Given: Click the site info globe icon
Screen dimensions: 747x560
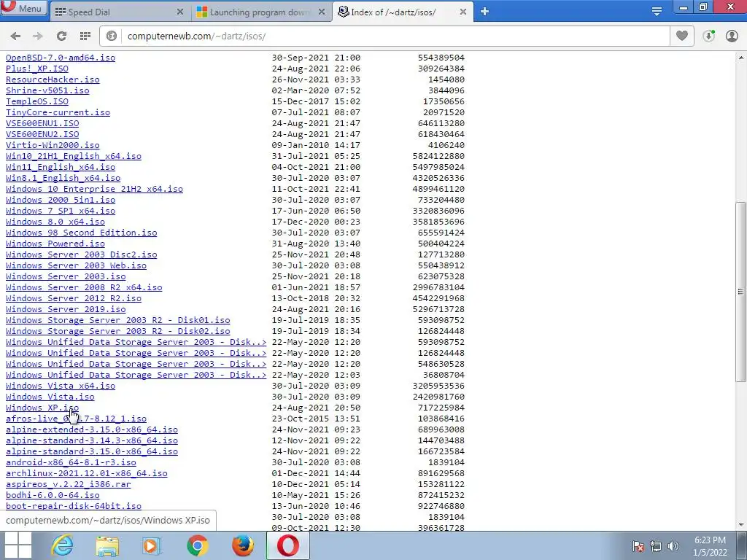Looking at the screenshot, I should coord(112,36).
